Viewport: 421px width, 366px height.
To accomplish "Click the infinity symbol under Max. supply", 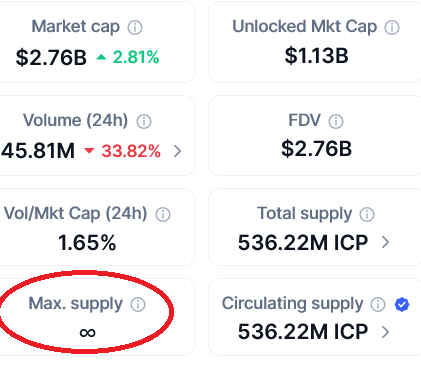I will pyautogui.click(x=87, y=333).
